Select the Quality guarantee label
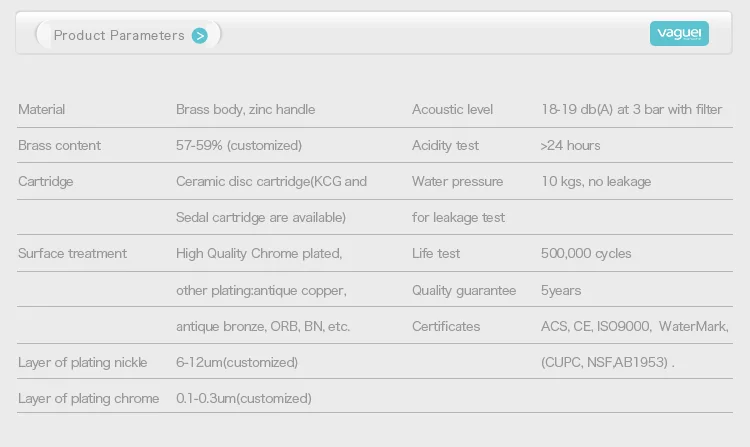Image resolution: width=750 pixels, height=447 pixels. point(463,290)
